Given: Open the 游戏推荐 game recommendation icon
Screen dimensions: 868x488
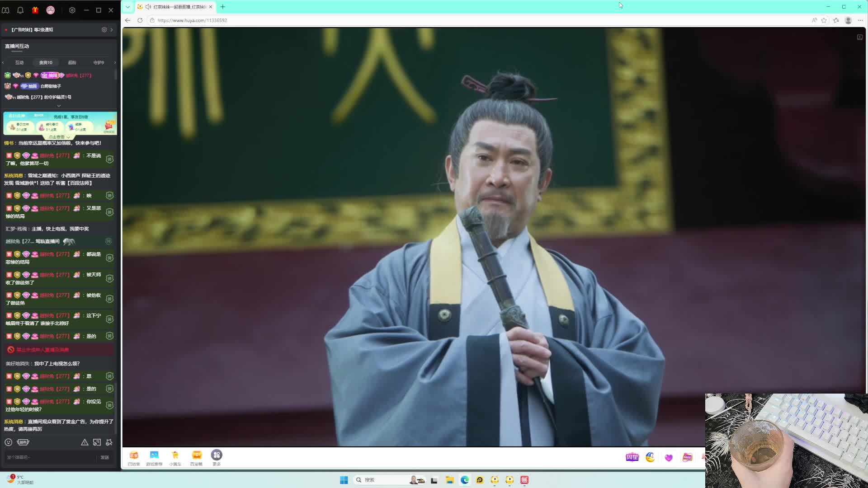Looking at the screenshot, I should (154, 457).
